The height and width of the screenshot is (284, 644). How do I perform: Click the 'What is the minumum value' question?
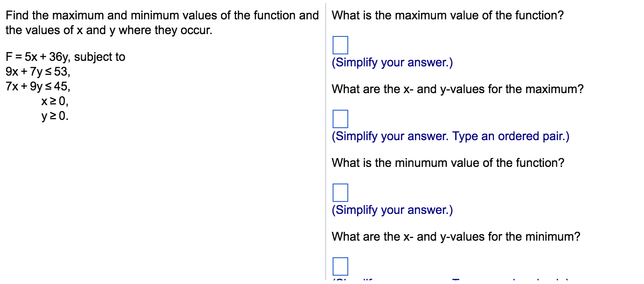pos(448,163)
